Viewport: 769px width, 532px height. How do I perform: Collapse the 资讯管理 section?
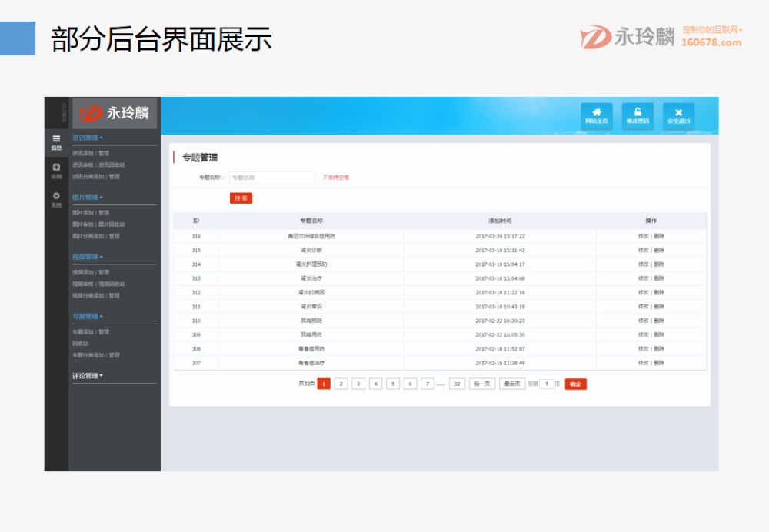86,139
